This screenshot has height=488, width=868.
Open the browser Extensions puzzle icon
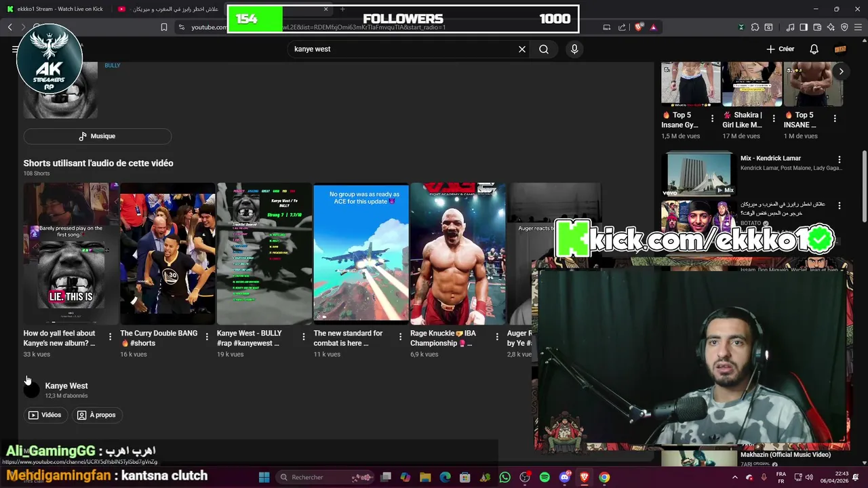(x=755, y=27)
